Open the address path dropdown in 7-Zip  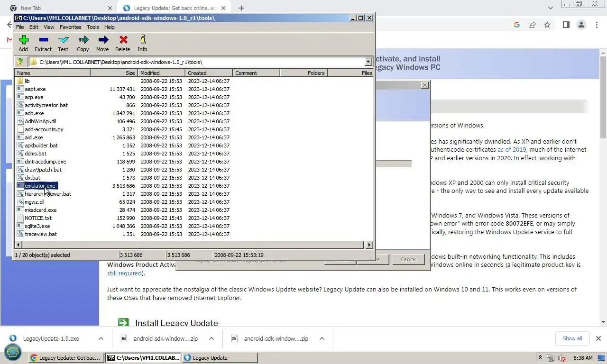coord(368,62)
